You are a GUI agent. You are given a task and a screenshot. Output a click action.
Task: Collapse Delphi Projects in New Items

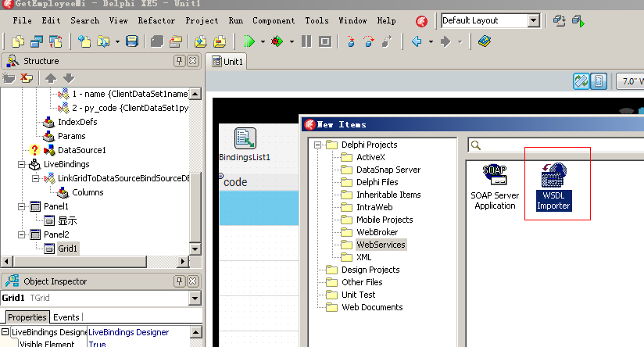[317, 145]
